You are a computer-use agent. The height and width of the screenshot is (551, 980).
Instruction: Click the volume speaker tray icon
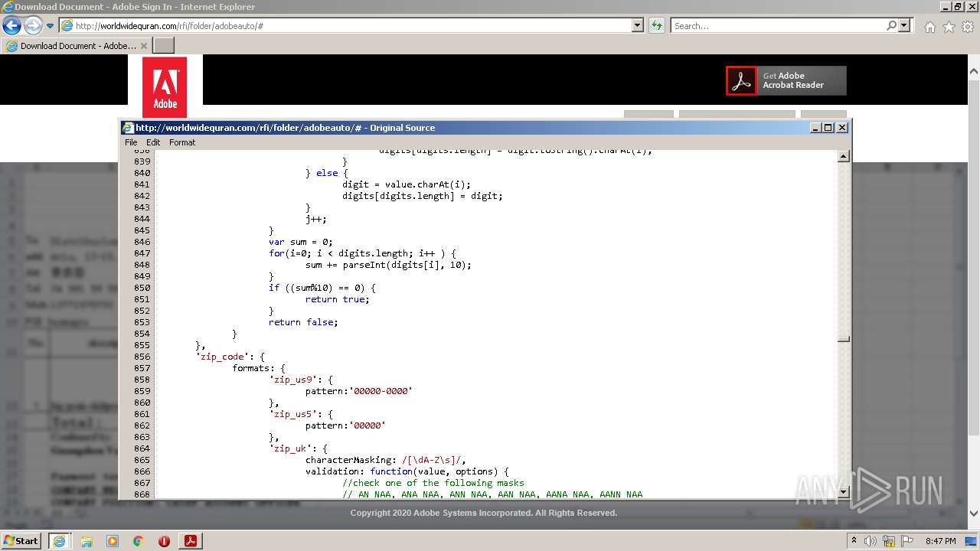pos(871,541)
